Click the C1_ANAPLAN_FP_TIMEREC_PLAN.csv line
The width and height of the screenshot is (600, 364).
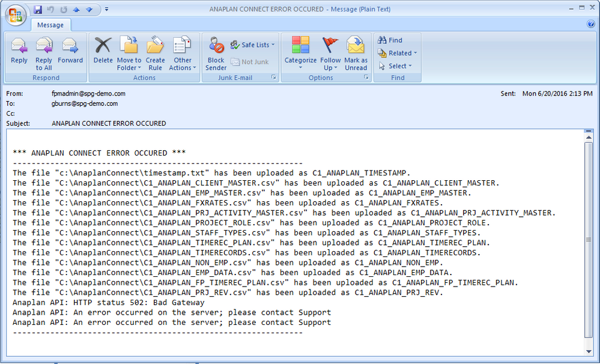tap(265, 282)
